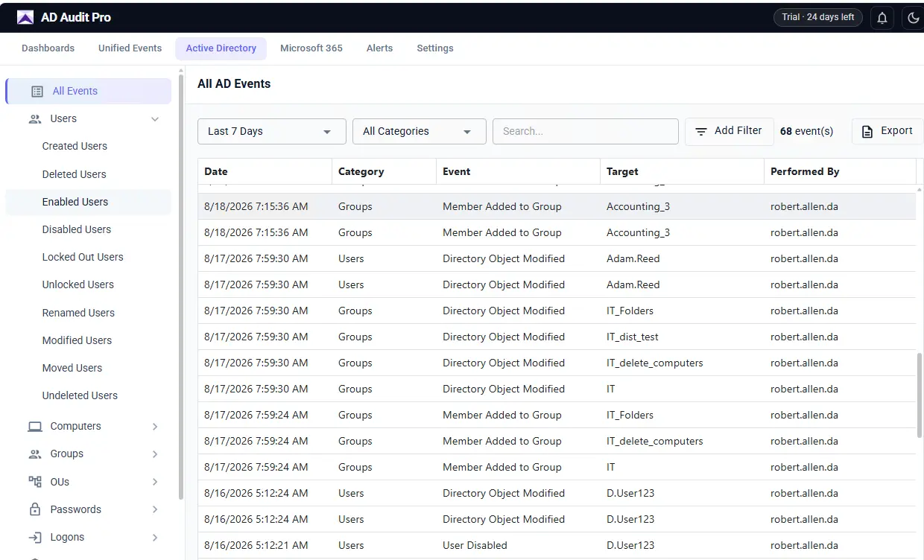Open Moved Users report
The height and width of the screenshot is (560, 924).
72,368
